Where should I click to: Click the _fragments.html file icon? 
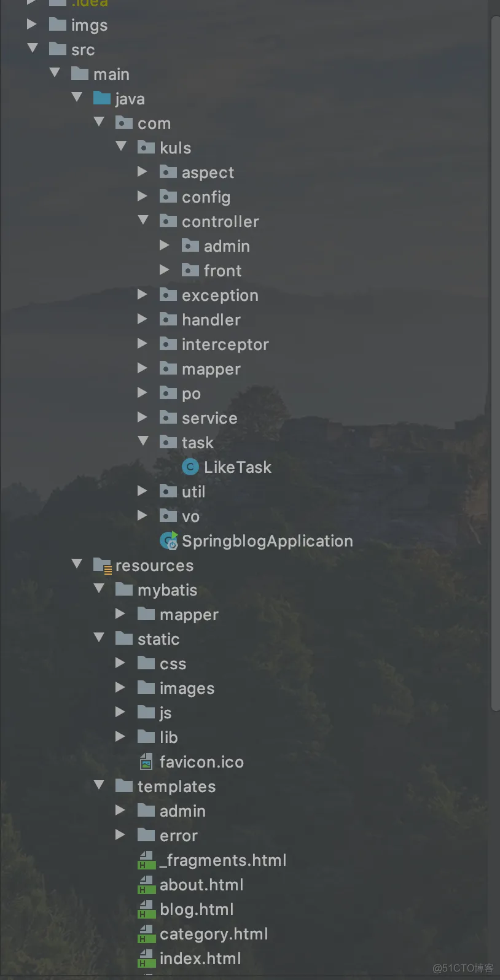coord(146,860)
